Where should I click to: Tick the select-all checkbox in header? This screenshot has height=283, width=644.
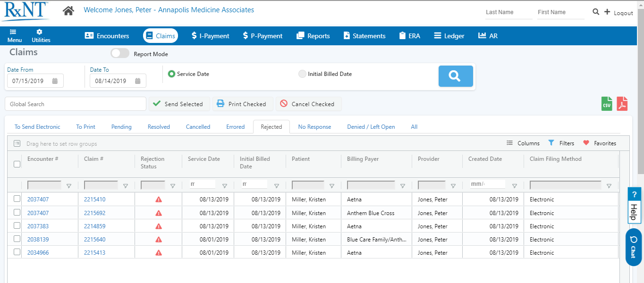click(17, 164)
